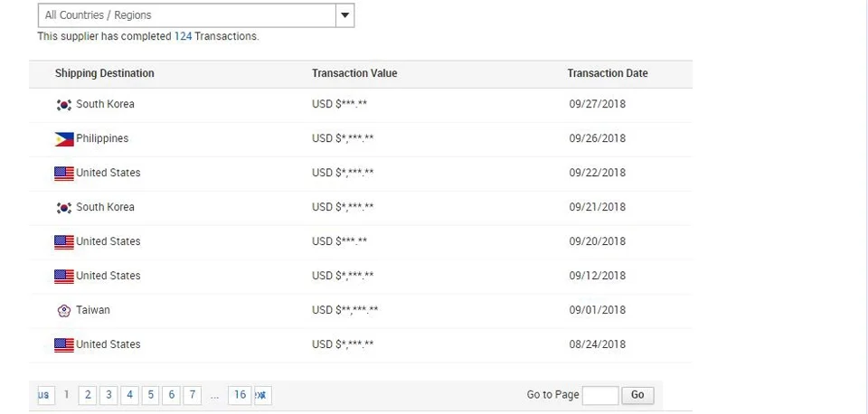Jump to page 16
The width and height of the screenshot is (868, 414).
[x=240, y=395]
